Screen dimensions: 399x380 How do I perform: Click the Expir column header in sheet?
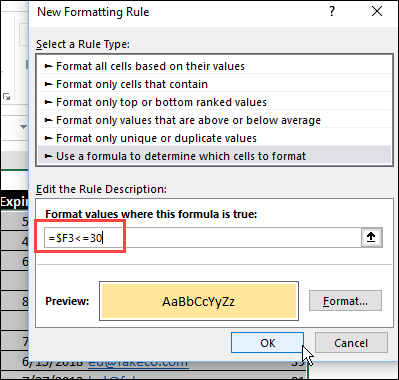[x=14, y=202]
